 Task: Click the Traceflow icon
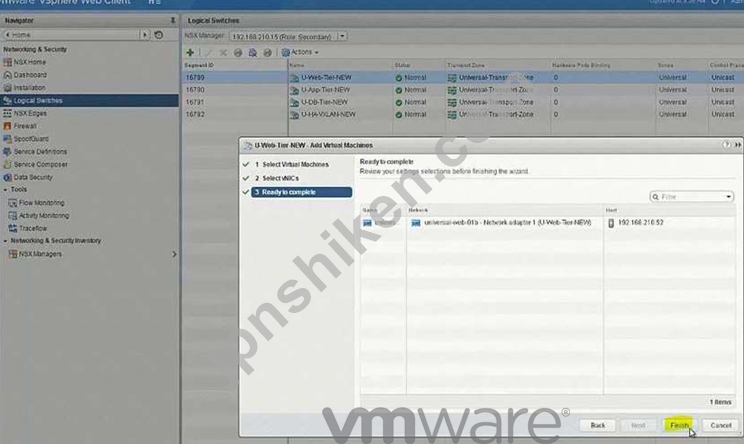coord(13,229)
